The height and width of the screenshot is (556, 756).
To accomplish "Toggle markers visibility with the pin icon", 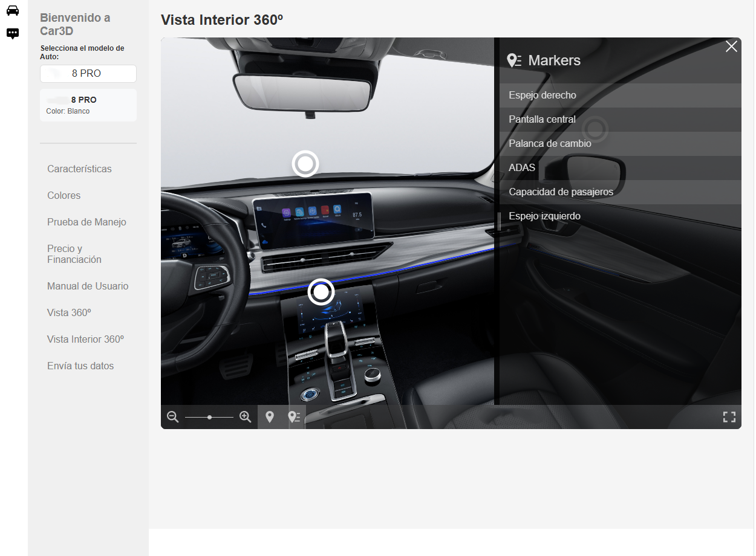I will [270, 417].
